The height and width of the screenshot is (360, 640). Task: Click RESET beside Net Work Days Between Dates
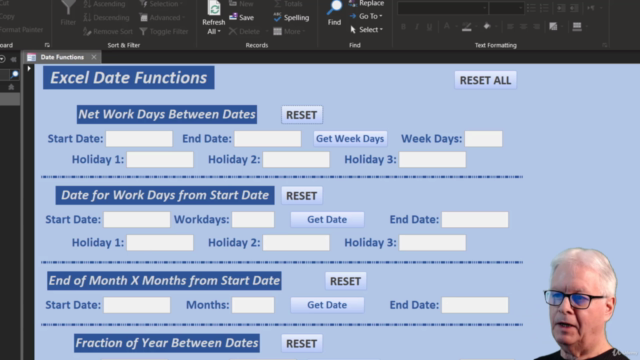[302, 115]
